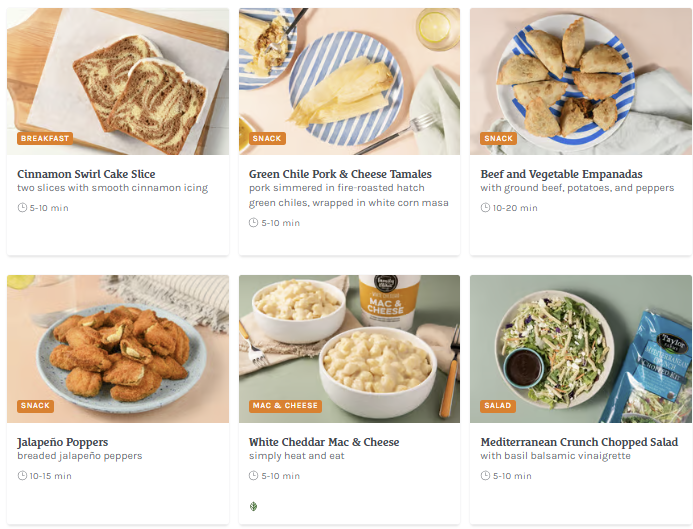
Task: Select the SALAD category tag
Action: pyautogui.click(x=498, y=406)
